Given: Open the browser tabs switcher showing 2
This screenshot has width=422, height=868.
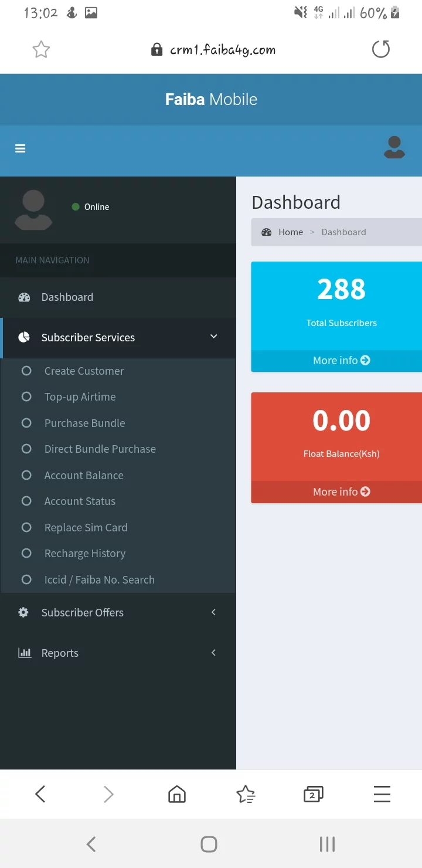Looking at the screenshot, I should [x=314, y=795].
